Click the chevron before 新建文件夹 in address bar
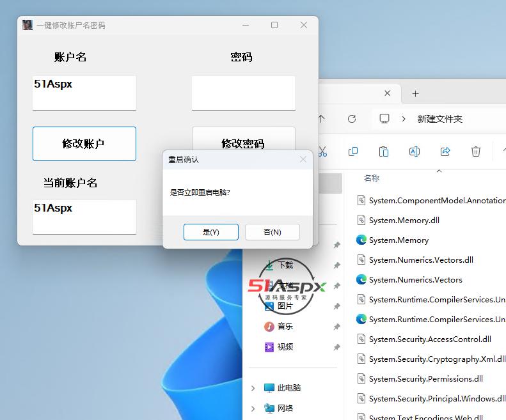The image size is (506, 420). 404,119
